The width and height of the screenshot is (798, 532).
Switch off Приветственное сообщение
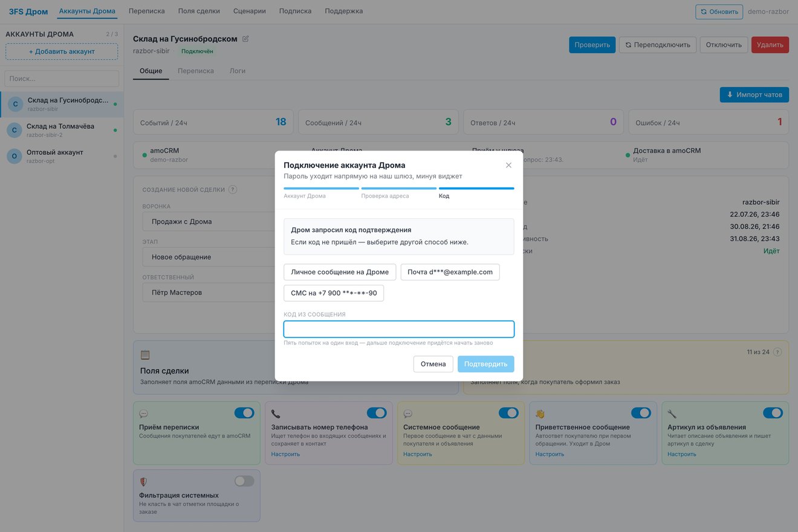[x=641, y=413]
